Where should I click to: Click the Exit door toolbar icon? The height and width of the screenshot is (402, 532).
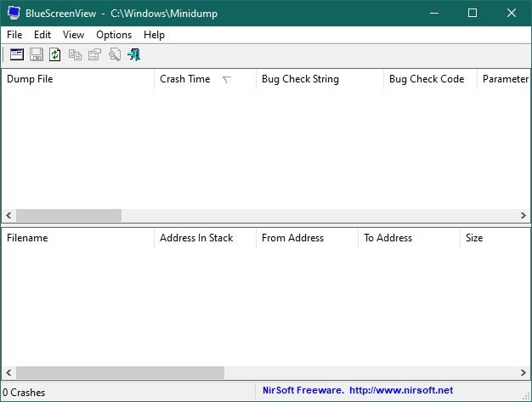click(x=133, y=55)
